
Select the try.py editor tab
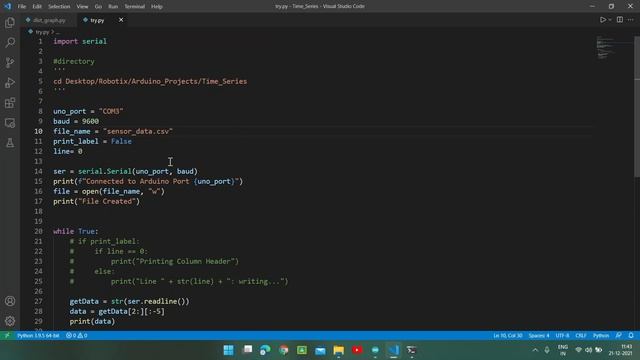(97, 20)
